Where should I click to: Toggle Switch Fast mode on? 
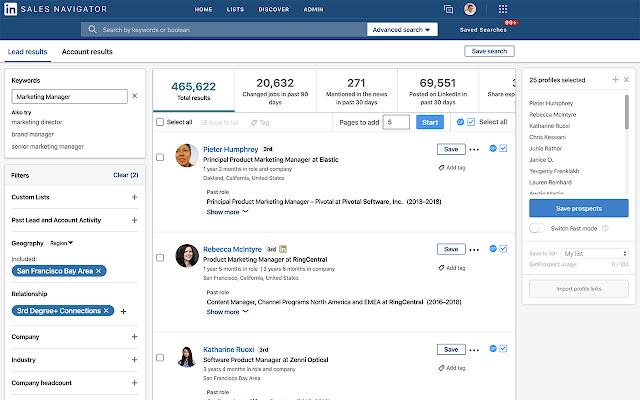click(x=537, y=228)
